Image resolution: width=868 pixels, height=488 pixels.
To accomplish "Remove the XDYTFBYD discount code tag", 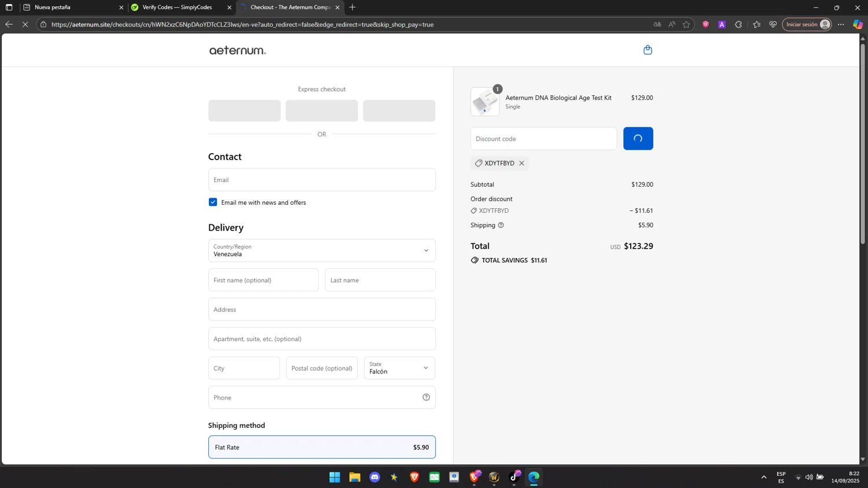I will (521, 163).
